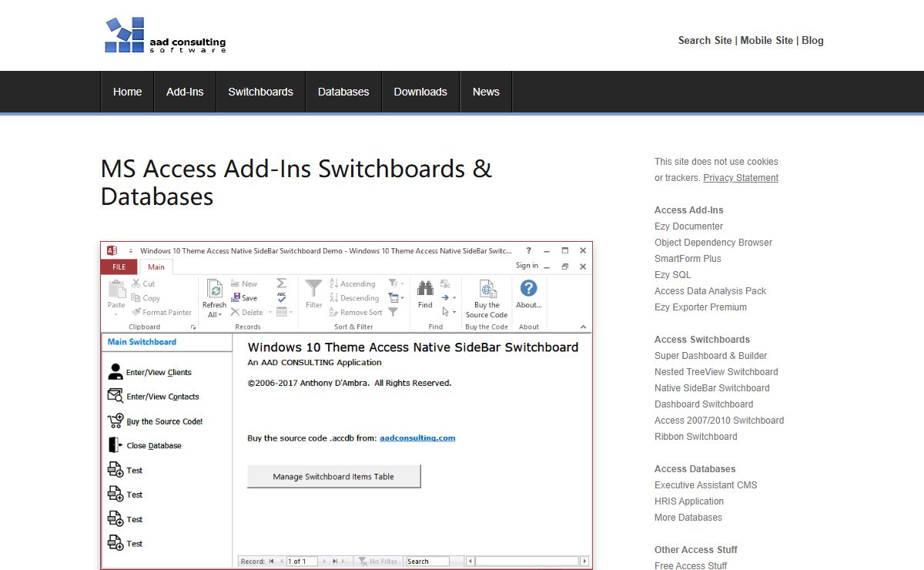Click the record Search input field
The height and width of the screenshot is (570, 924).
(427, 562)
